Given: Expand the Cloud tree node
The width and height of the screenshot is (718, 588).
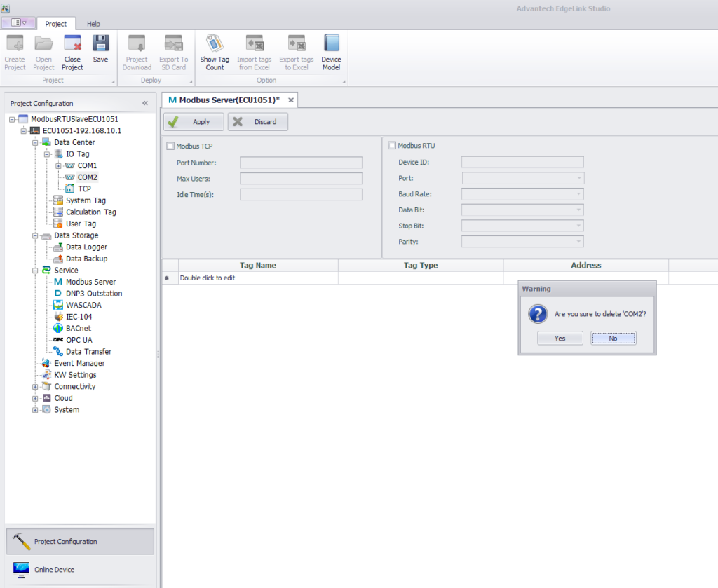Looking at the screenshot, I should coord(35,398).
